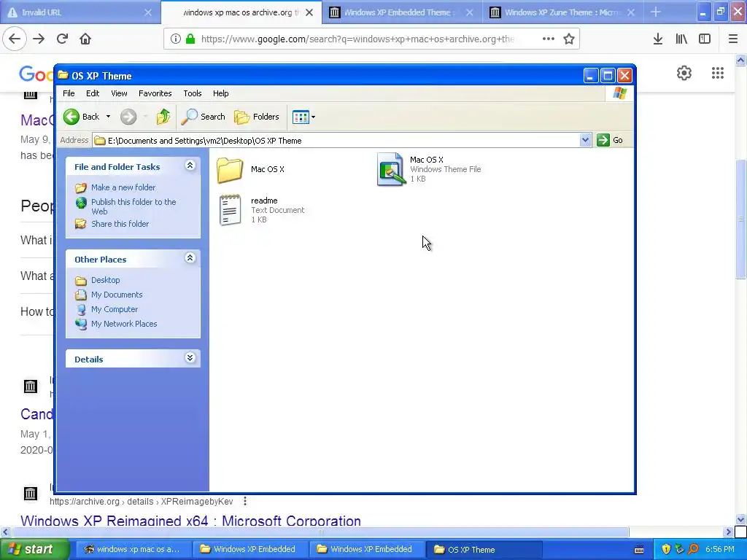The image size is (747, 560).
Task: Open Google settings gear icon
Action: (x=684, y=73)
